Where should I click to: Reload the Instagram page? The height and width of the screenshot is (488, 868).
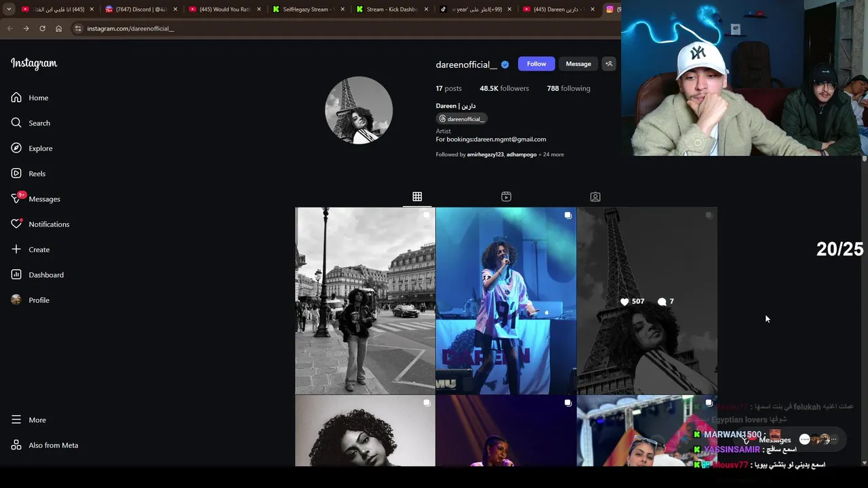(42, 28)
